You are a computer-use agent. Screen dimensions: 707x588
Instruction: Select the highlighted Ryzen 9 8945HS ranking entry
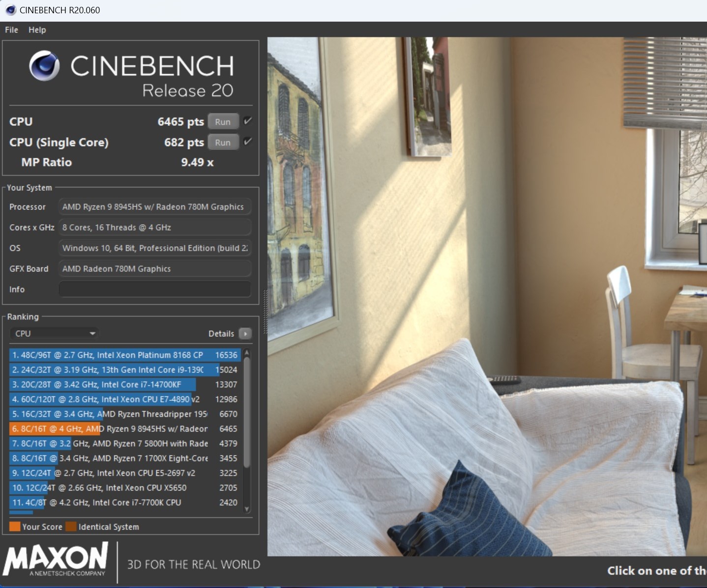click(x=125, y=429)
